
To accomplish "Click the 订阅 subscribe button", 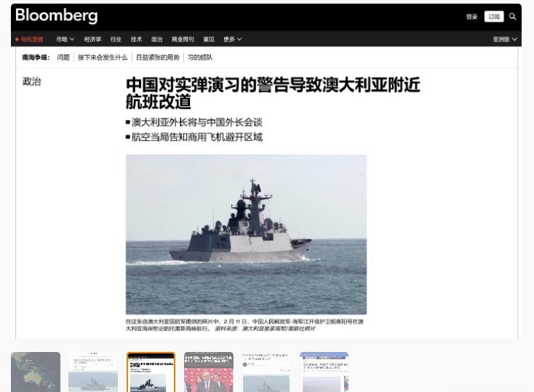I will [494, 16].
